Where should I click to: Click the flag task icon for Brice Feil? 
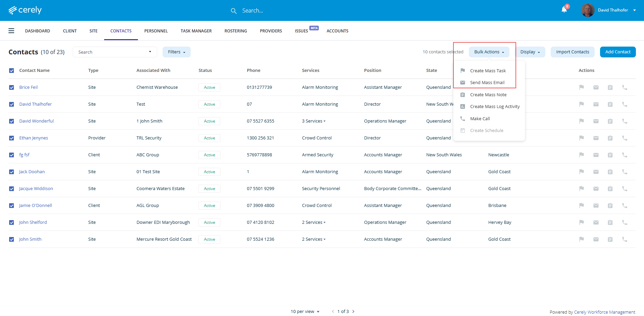(x=581, y=87)
